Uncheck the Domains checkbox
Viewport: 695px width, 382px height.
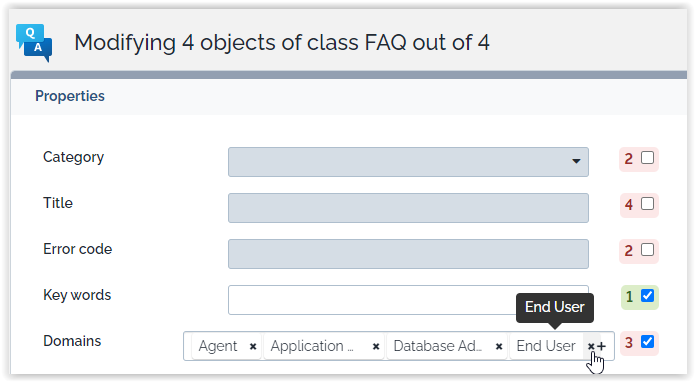(648, 342)
